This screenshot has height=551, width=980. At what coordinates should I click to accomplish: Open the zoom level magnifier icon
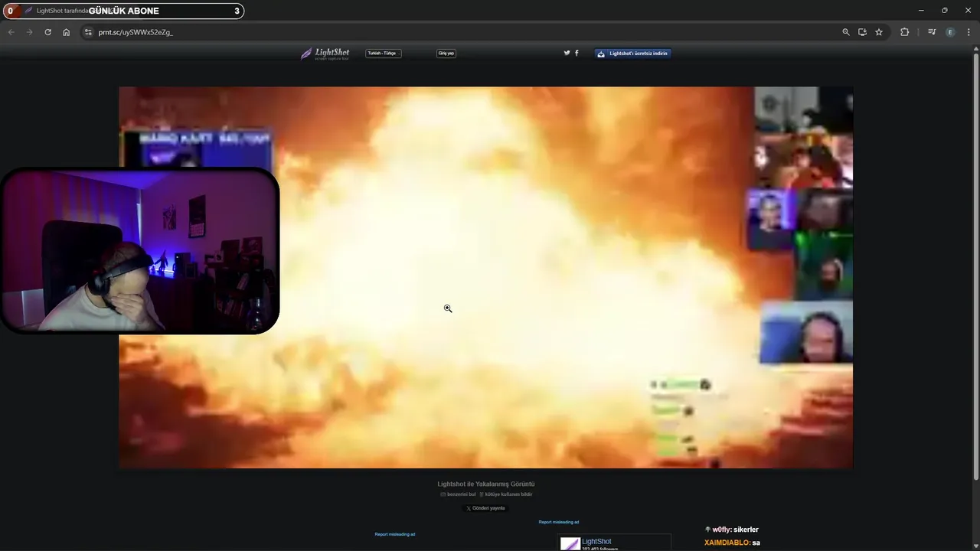point(846,32)
